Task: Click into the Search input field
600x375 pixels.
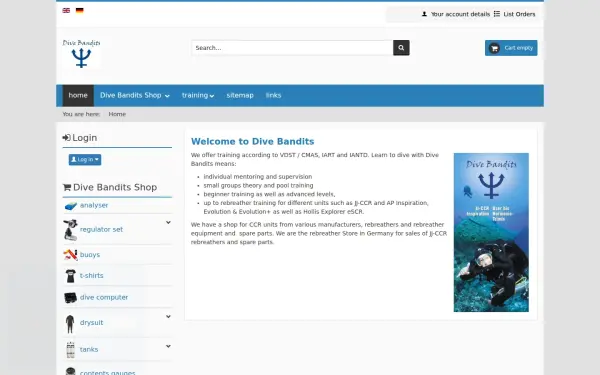Action: point(292,48)
